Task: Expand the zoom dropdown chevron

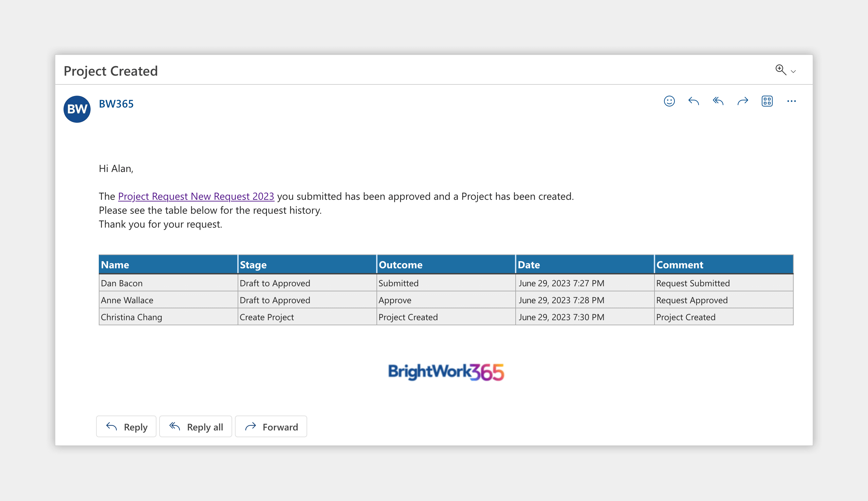Action: 793,72
